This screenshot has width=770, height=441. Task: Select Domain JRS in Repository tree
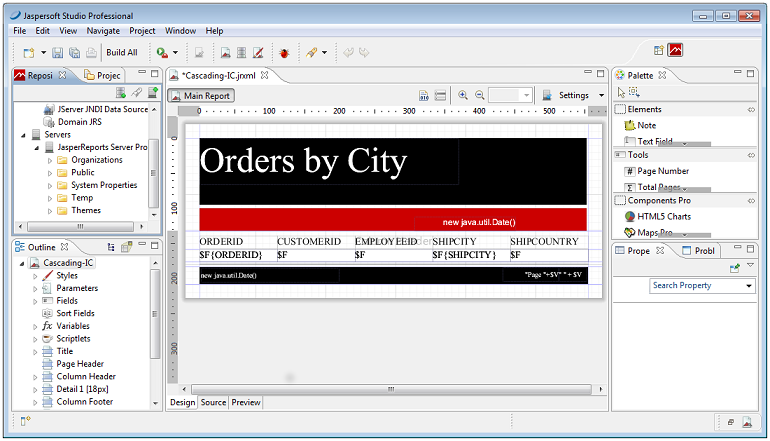(x=73, y=122)
